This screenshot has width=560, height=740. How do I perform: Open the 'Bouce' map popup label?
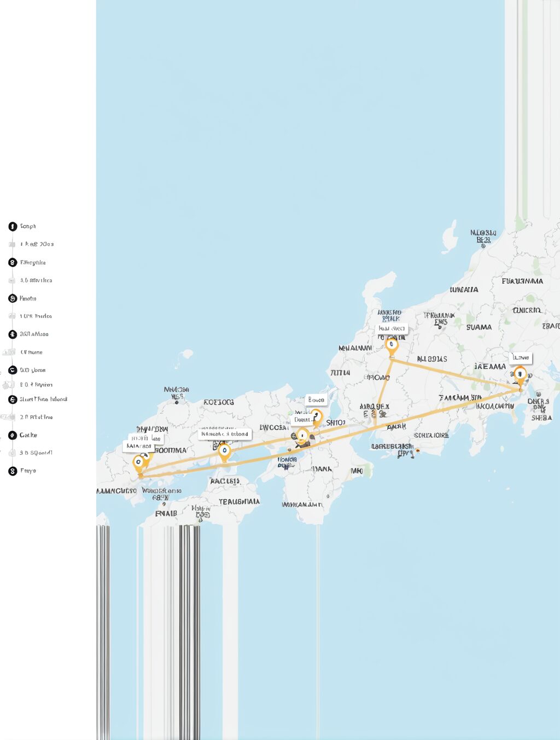(x=316, y=400)
